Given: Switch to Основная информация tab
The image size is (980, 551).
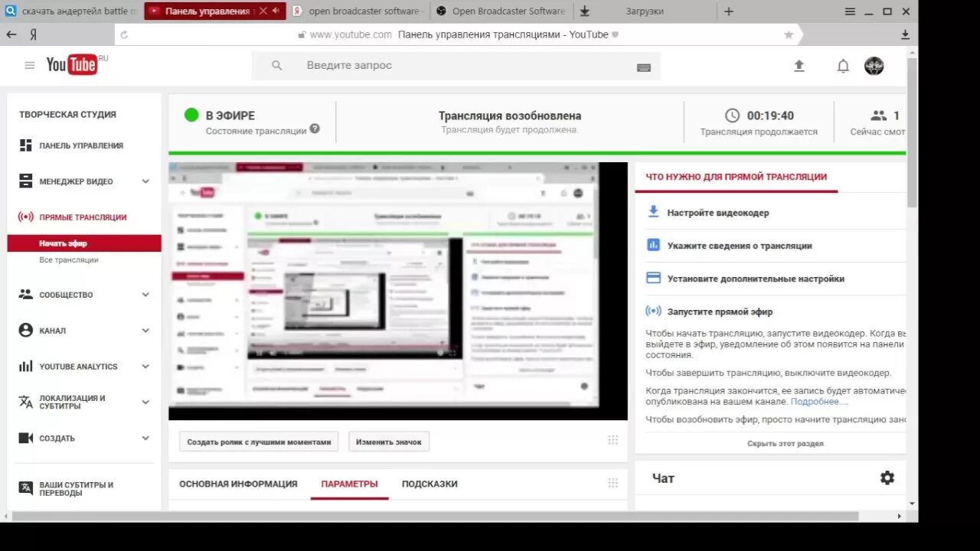Looking at the screenshot, I should (238, 484).
